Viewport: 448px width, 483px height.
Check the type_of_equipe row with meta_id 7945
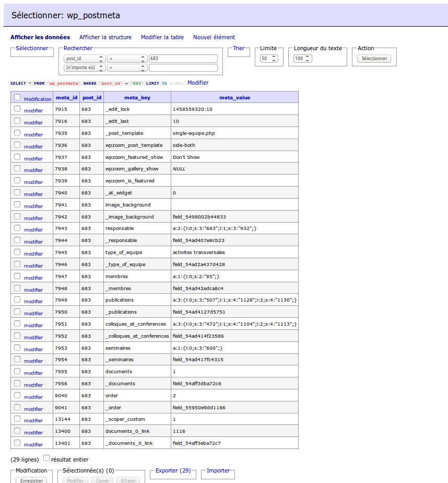(x=17, y=252)
